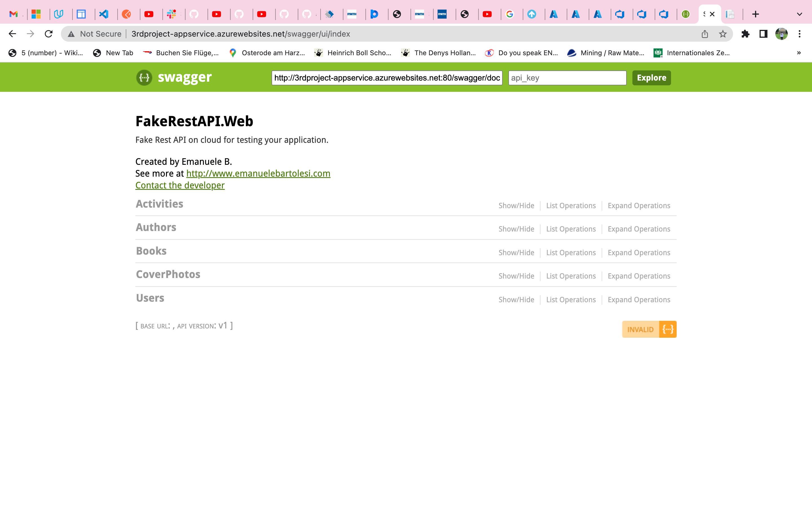
Task: Open the tab search chevron menu
Action: (x=799, y=14)
